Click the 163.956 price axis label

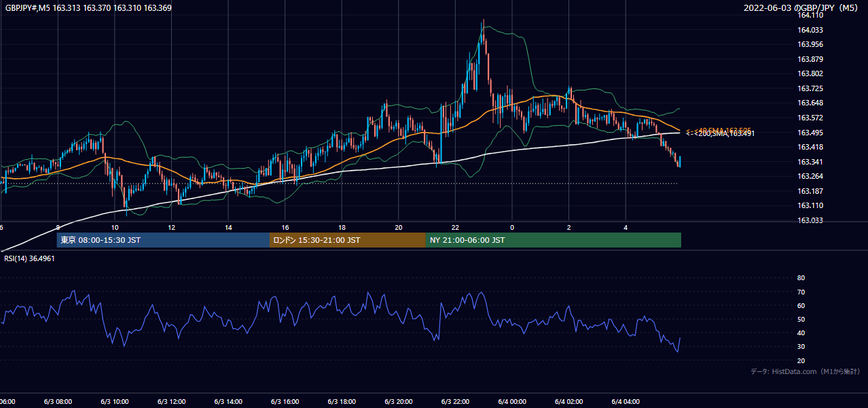(x=810, y=44)
